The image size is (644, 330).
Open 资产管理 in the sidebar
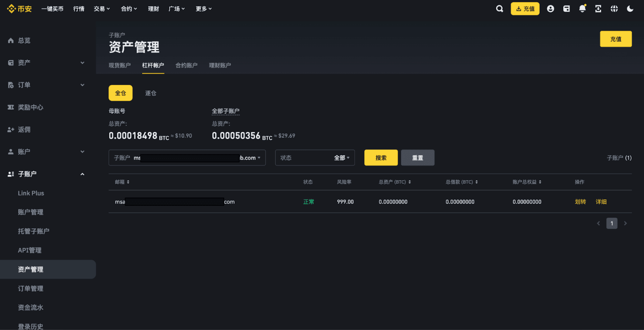click(48, 269)
